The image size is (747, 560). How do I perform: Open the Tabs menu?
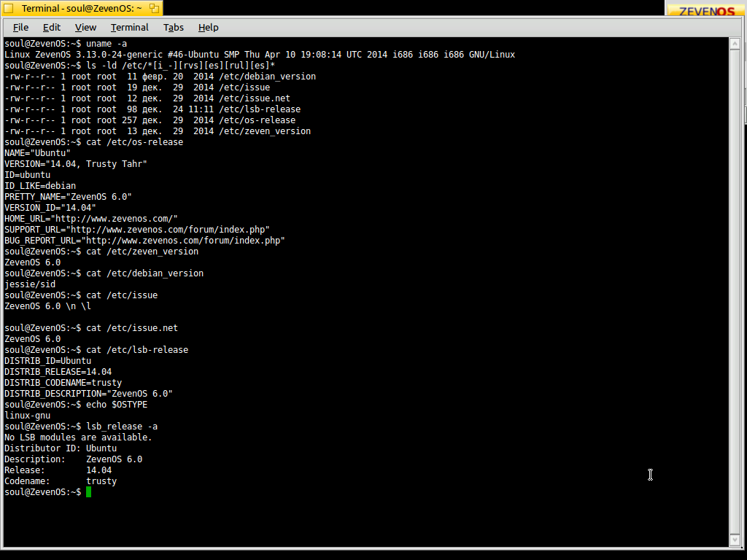pos(174,28)
